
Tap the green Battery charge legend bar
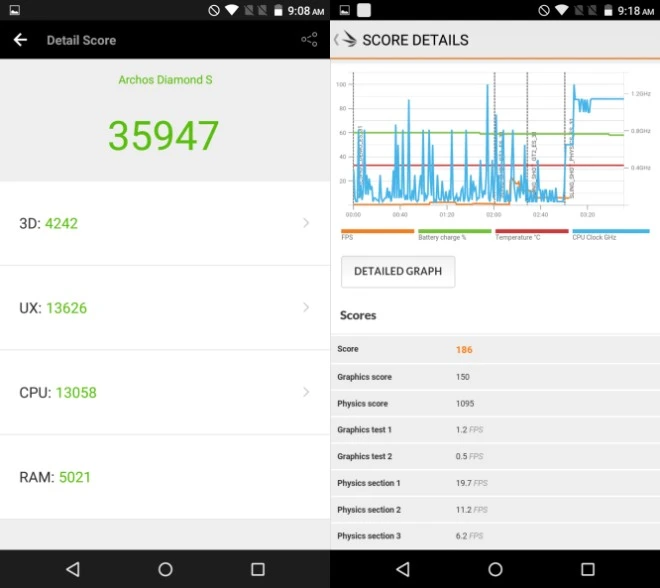(x=454, y=232)
